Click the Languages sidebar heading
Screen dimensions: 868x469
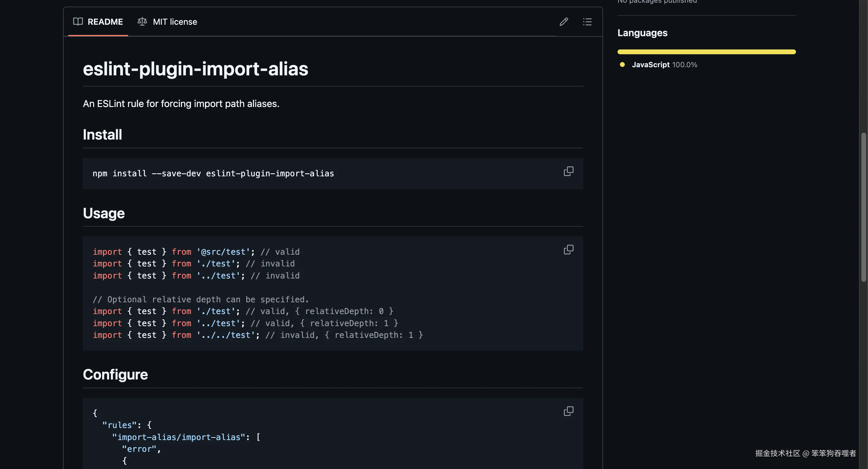[642, 33]
